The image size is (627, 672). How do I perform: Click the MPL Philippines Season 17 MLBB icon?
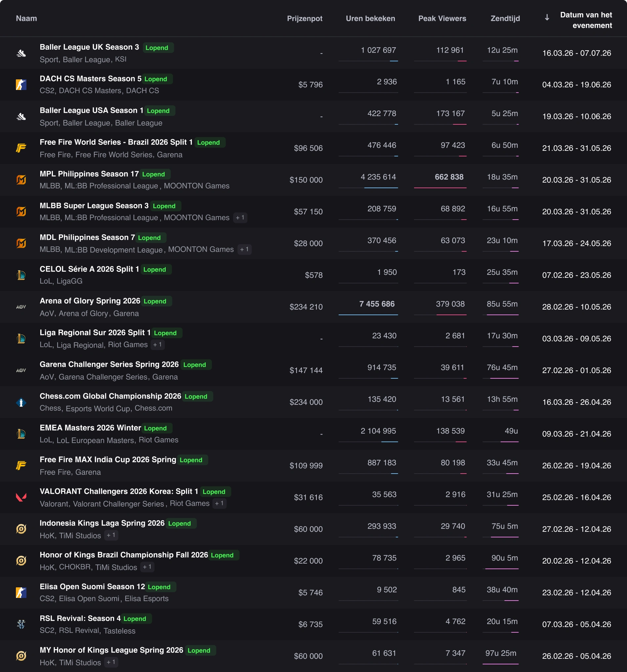21,180
